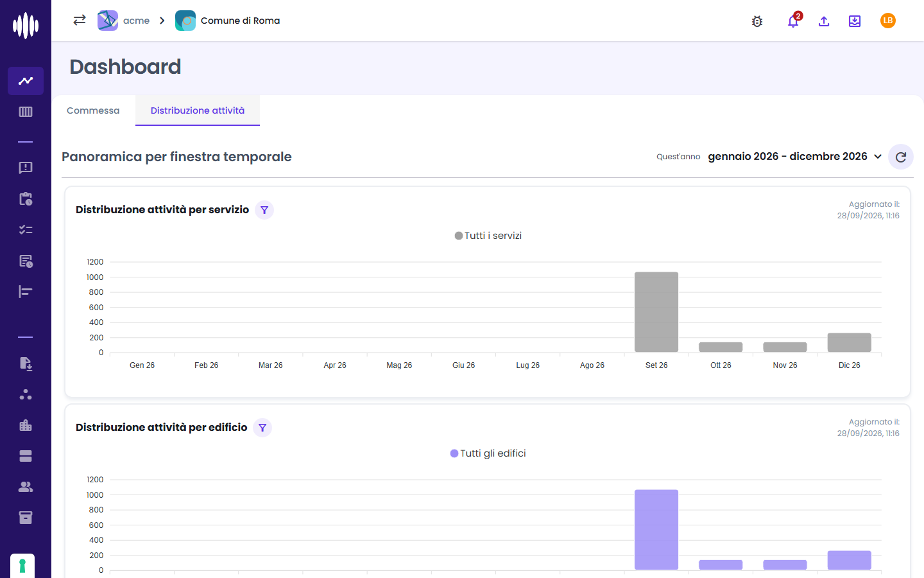
Task: Click the Dashboard page title
Action: [125, 67]
